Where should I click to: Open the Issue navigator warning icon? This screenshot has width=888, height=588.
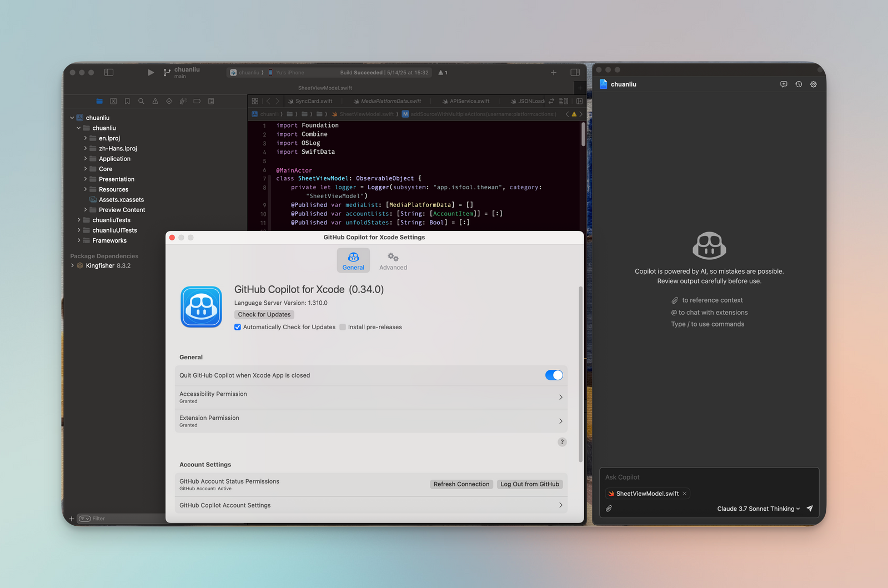click(155, 101)
